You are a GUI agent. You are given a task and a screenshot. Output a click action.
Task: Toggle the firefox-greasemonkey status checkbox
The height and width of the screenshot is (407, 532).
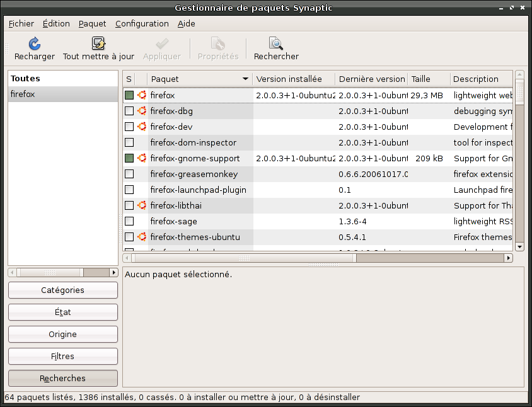click(129, 174)
